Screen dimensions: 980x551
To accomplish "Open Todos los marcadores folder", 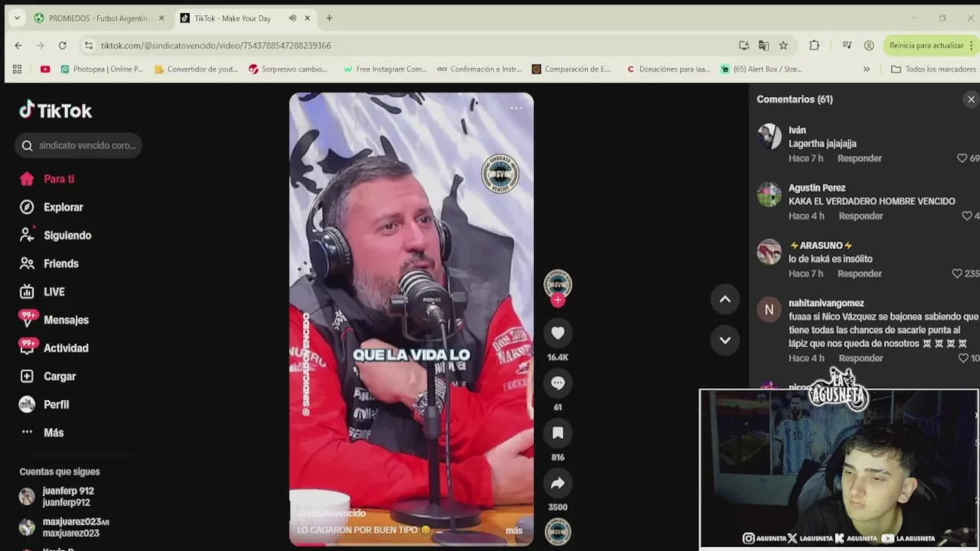I will [933, 69].
